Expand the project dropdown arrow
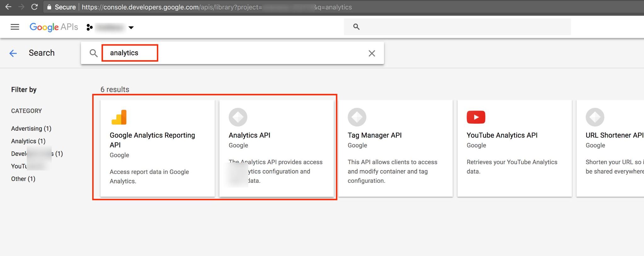This screenshot has height=256, width=644. [131, 27]
